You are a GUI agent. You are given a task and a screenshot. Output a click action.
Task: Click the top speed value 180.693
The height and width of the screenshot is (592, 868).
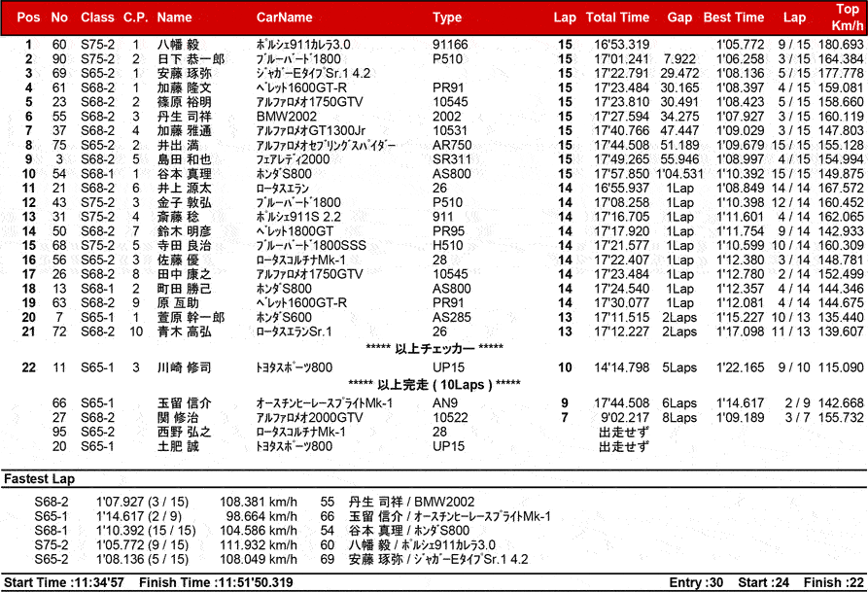(x=841, y=45)
